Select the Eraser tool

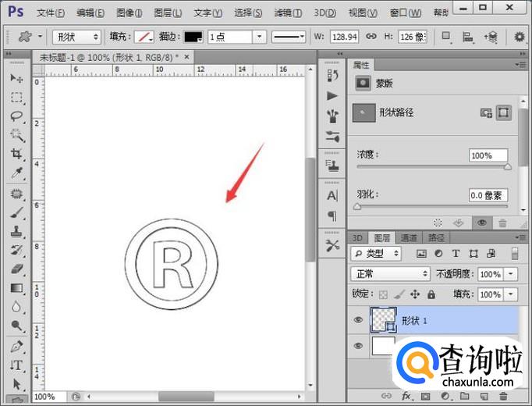click(x=16, y=269)
